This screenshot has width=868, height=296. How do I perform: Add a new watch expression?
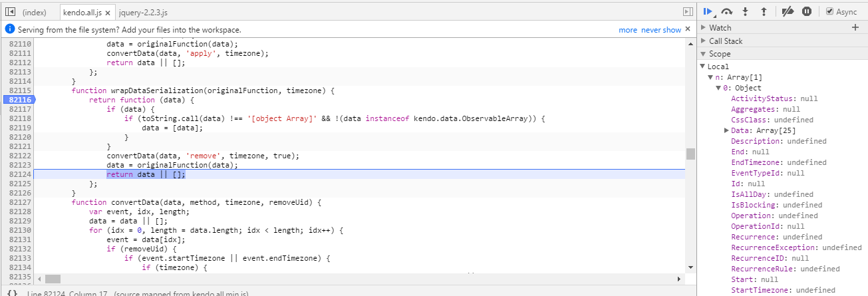coord(855,27)
